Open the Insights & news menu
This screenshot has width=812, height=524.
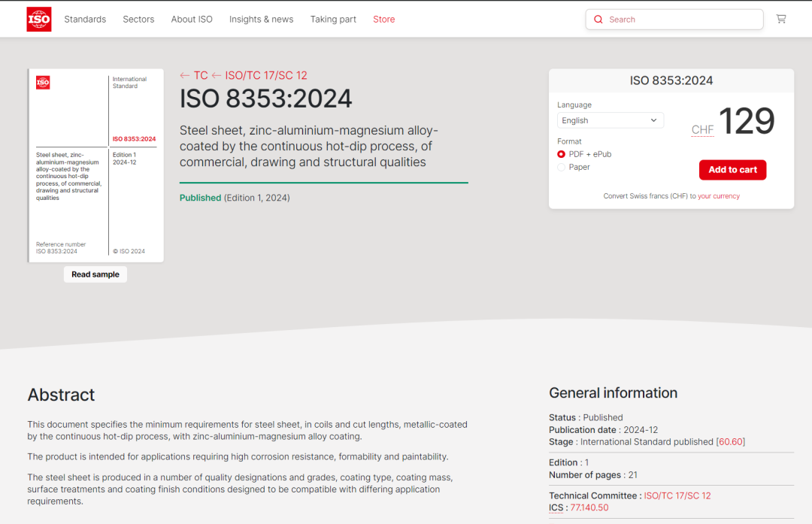261,19
